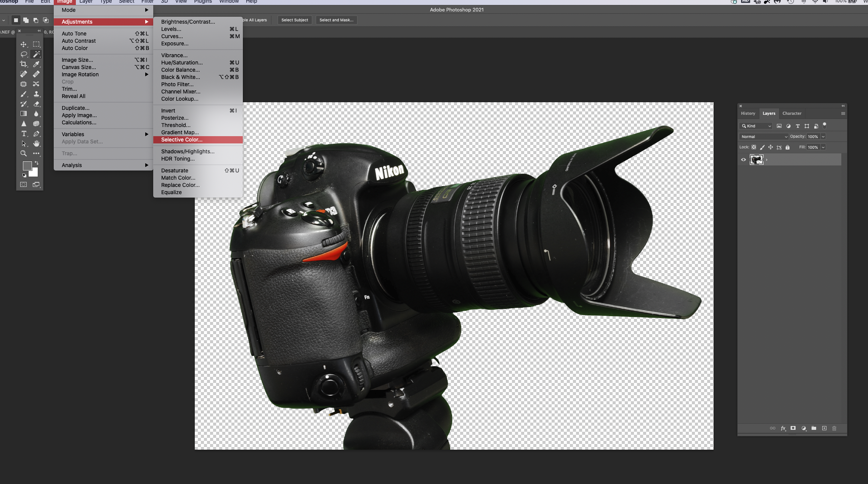This screenshot has width=868, height=484.
Task: Open the Kind layer filter dropdown
Action: 757,126
